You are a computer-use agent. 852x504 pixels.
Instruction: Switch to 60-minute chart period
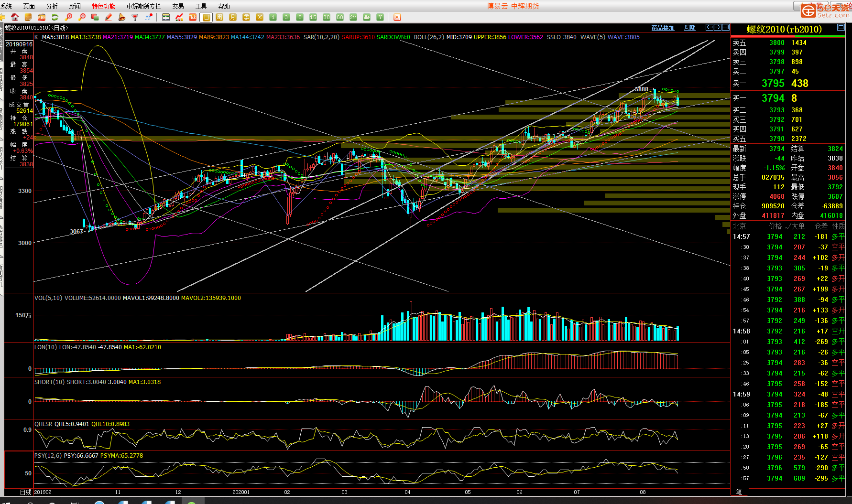(340, 17)
